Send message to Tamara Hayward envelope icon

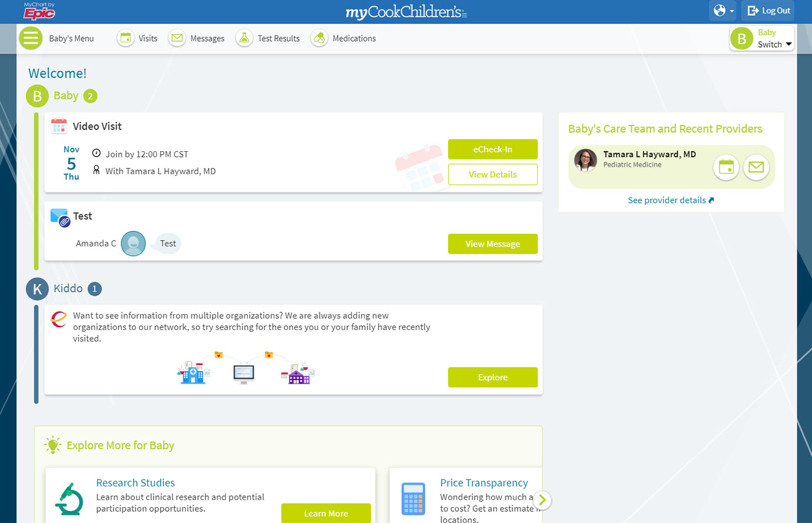(x=756, y=167)
